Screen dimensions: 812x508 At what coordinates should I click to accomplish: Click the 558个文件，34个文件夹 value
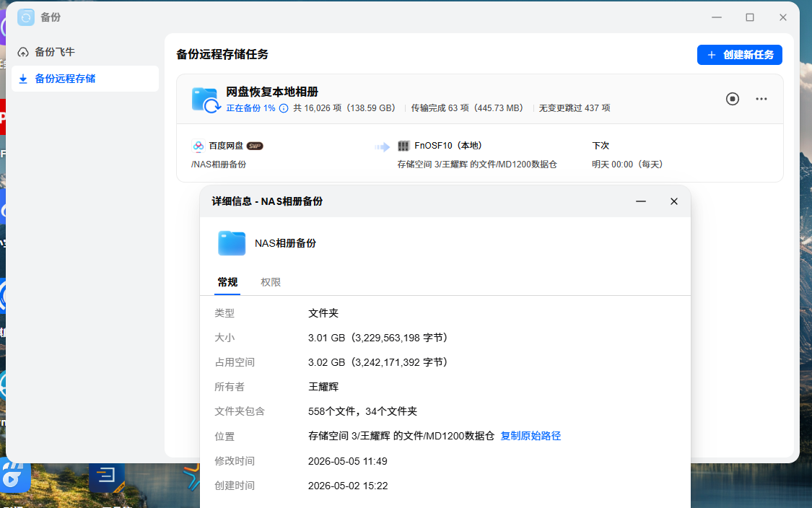362,412
